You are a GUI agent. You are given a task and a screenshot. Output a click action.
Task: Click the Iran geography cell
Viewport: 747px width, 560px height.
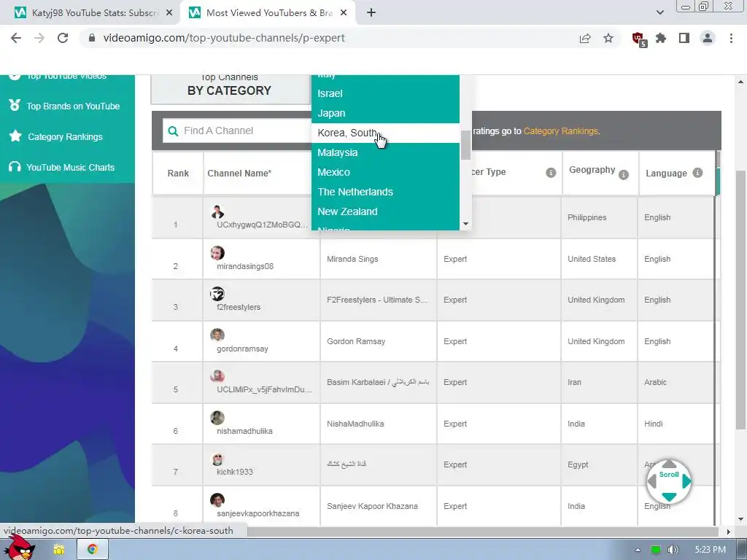pos(599,382)
